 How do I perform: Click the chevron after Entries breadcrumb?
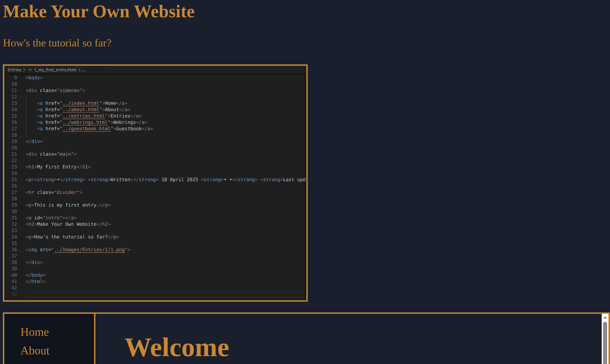pos(24,70)
